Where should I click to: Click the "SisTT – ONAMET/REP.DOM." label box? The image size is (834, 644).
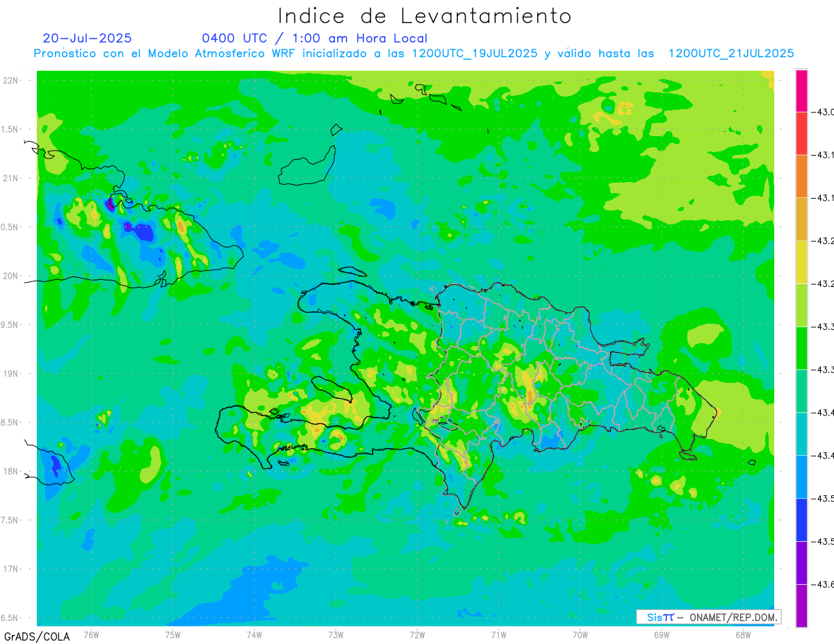[x=708, y=617]
